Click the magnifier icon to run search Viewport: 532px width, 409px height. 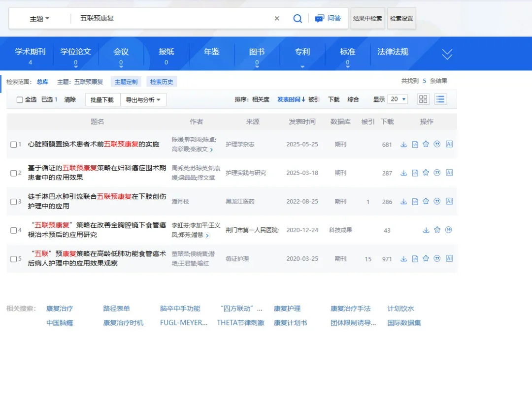[x=298, y=18]
